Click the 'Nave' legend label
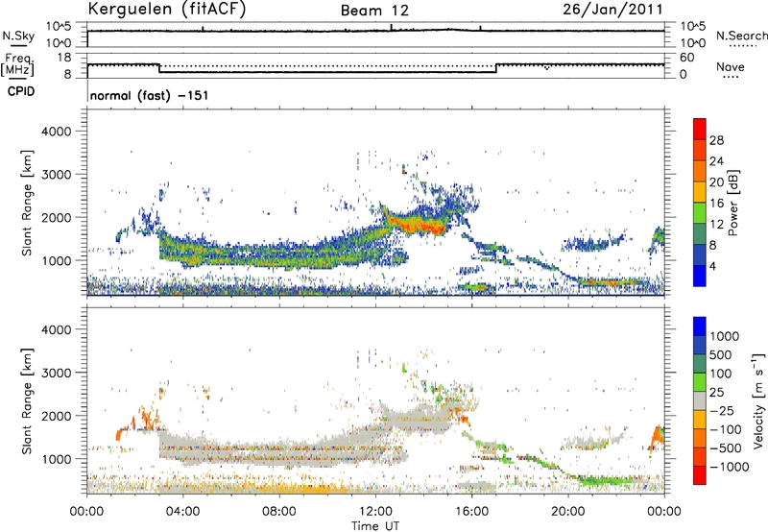Viewport: 768px width, 532px height. [731, 67]
